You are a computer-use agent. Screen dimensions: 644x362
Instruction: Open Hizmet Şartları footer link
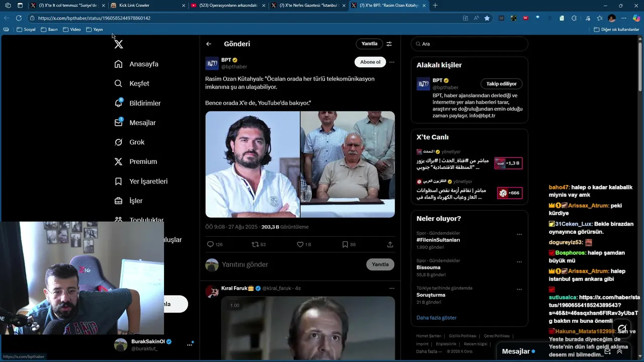pos(429,336)
